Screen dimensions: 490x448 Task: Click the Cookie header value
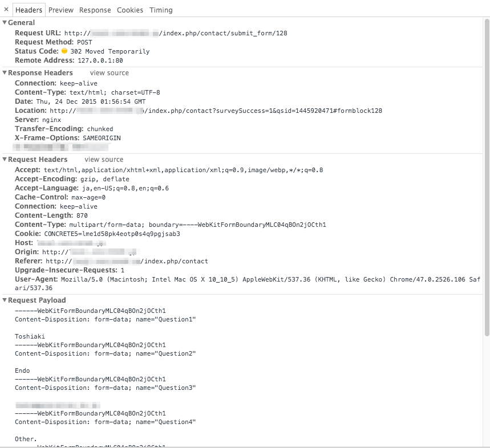[112, 234]
